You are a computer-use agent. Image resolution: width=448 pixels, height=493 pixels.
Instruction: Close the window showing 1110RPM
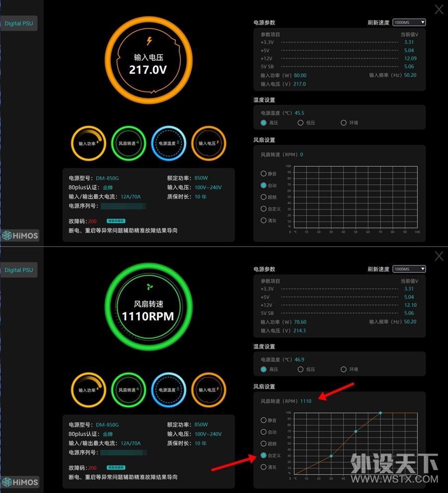click(439, 256)
